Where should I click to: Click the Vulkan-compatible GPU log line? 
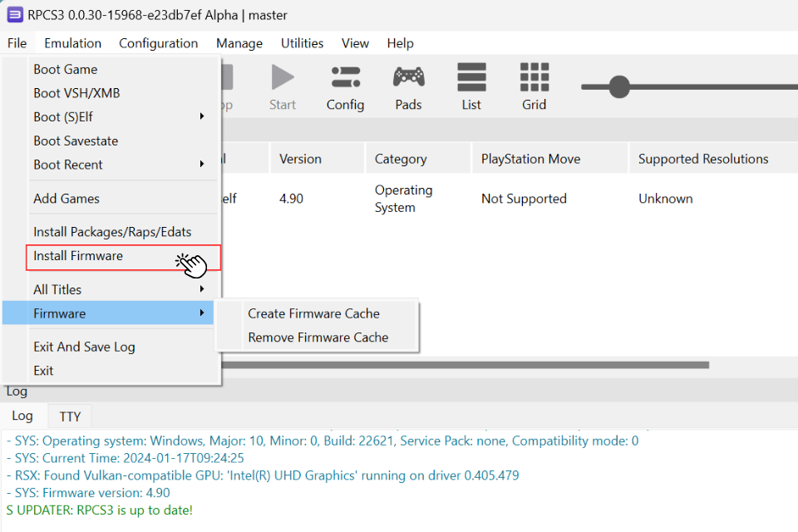tap(263, 475)
